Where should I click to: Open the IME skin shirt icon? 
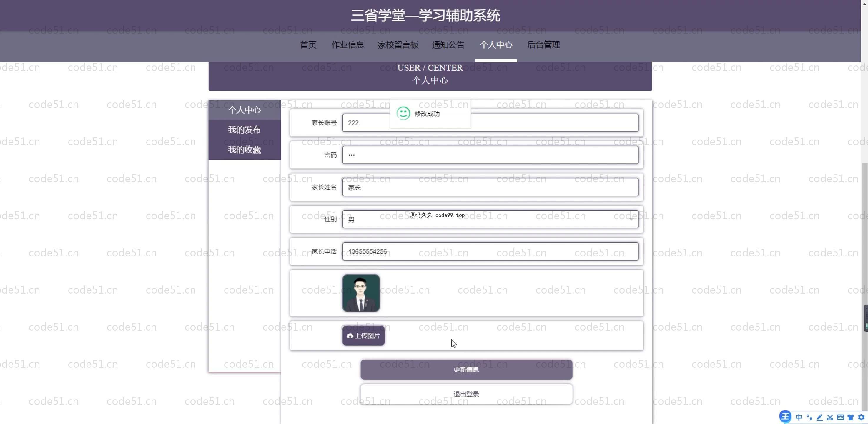pos(851,417)
